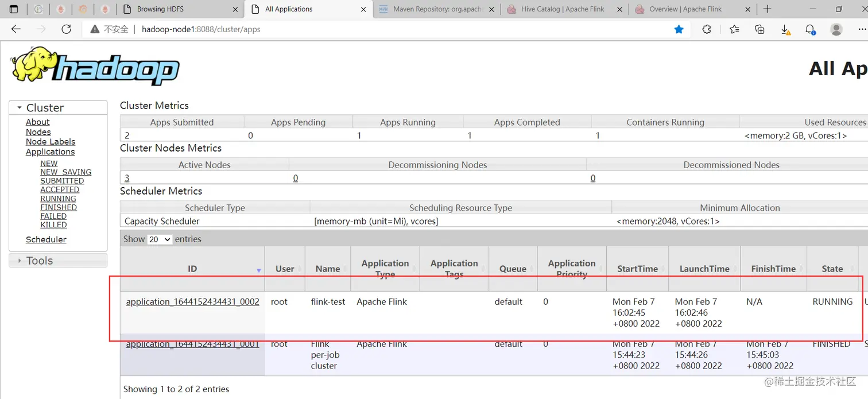Click the Decommissioned Nodes count 0
Image resolution: width=868 pixels, height=399 pixels.
[593, 178]
